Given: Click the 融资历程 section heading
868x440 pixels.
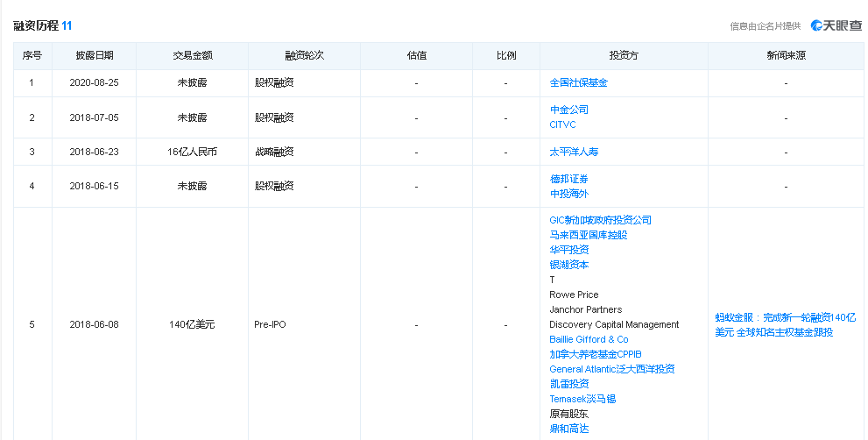Looking at the screenshot, I should click(x=36, y=25).
